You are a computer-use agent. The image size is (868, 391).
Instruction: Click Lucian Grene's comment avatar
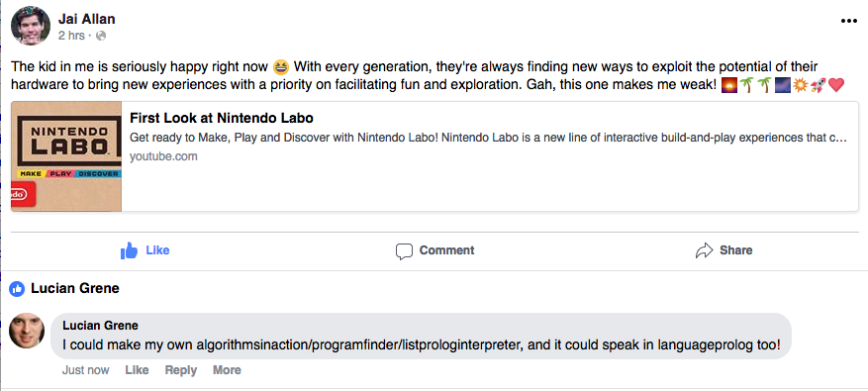(27, 332)
